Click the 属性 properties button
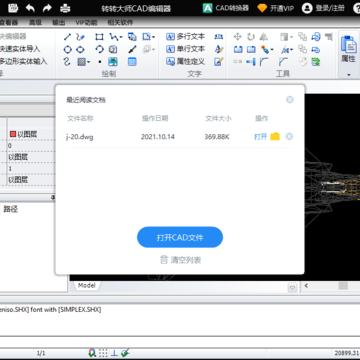Image resolution: width=360 pixels, height=360 pixels. (348, 49)
